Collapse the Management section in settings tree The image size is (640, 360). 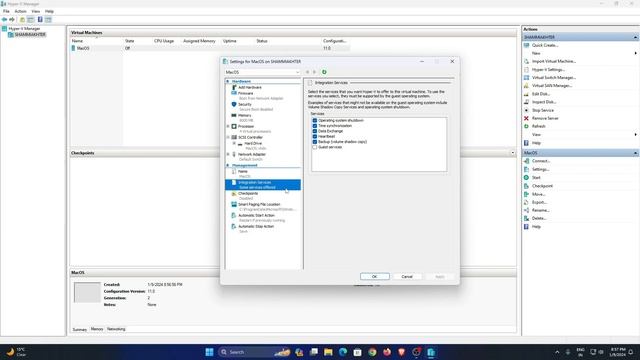pos(228,166)
